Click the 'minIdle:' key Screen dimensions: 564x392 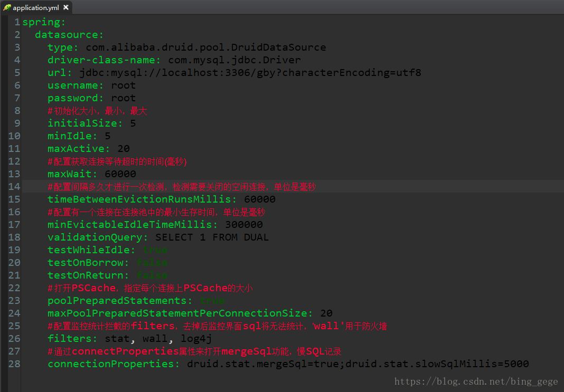[x=72, y=136]
